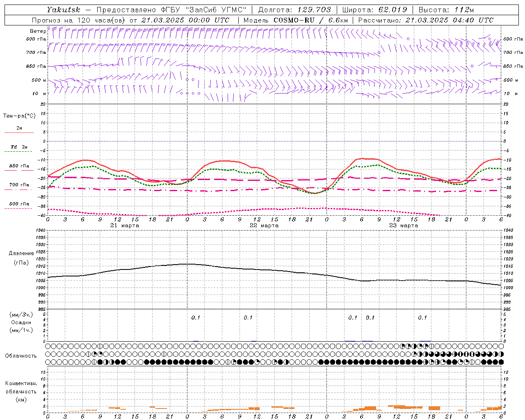The height and width of the screenshot is (420, 525).
Task: Click the "700 гПа" temperature legend entry
Action: pyautogui.click(x=19, y=185)
